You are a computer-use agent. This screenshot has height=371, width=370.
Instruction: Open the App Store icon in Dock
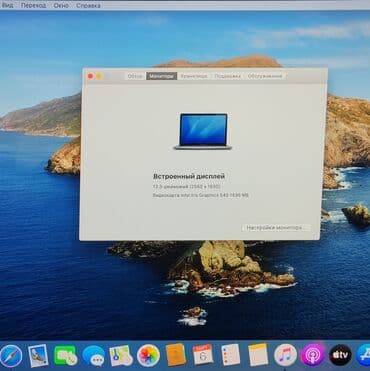363,355
